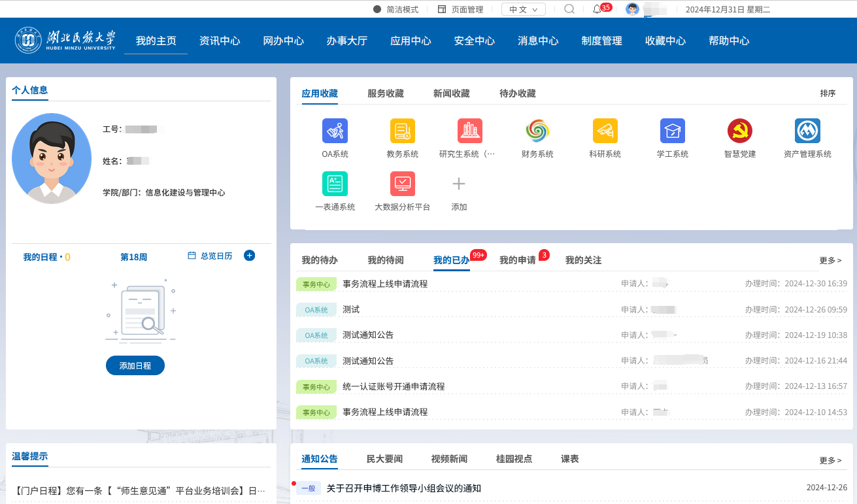This screenshot has width=857, height=504.
Task: Click the search magnifier icon
Action: [x=569, y=9]
